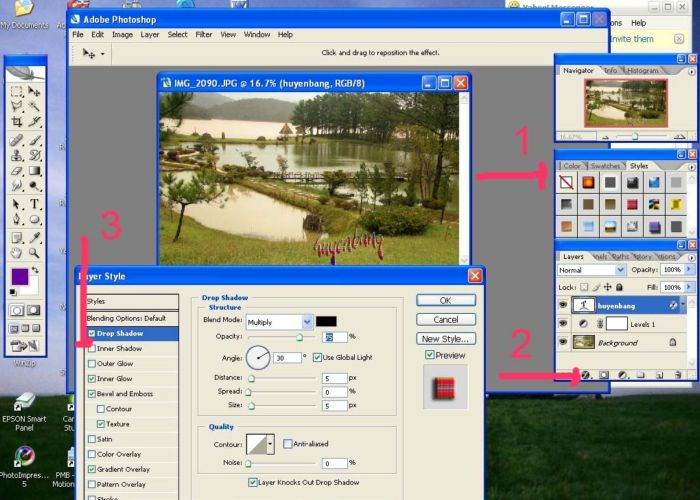Switch to the Swatches tab
The image size is (700, 500).
[605, 166]
